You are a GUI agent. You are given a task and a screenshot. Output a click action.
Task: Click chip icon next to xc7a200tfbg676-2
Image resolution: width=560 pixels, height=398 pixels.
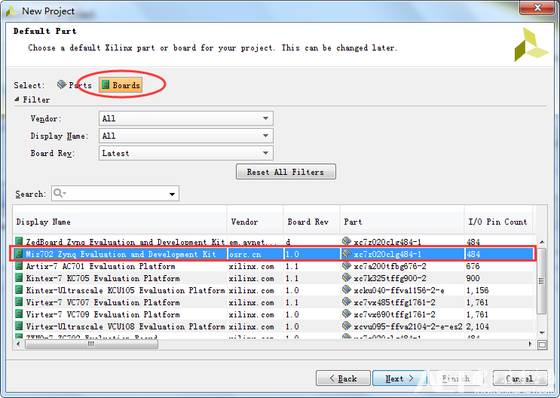[x=346, y=266]
